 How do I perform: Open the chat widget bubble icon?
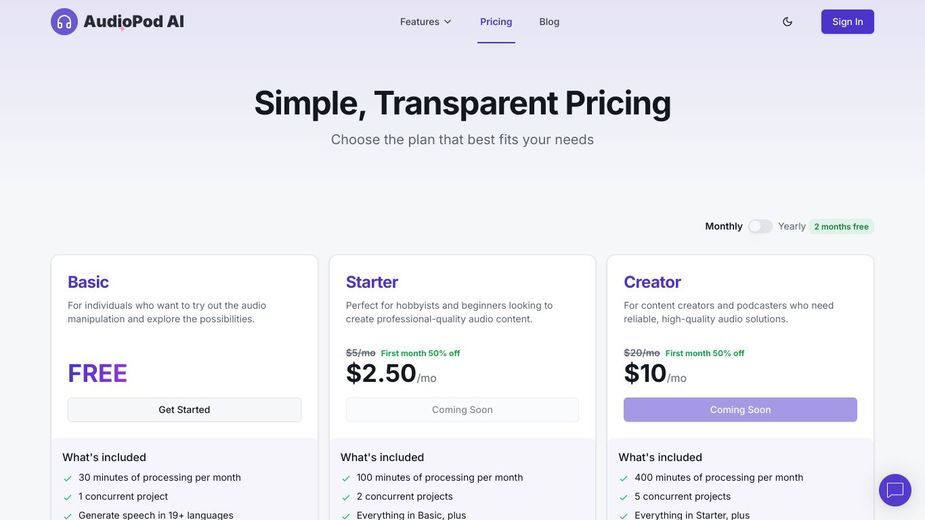pyautogui.click(x=895, y=490)
